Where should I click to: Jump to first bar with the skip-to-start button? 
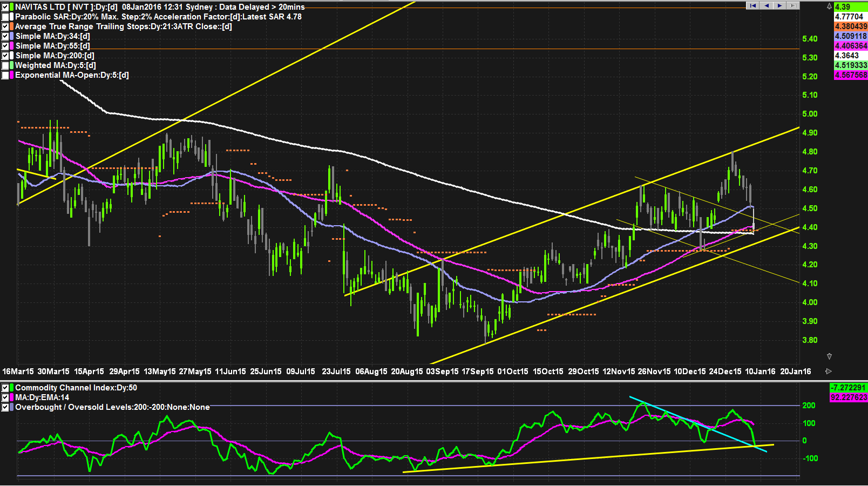pos(752,5)
